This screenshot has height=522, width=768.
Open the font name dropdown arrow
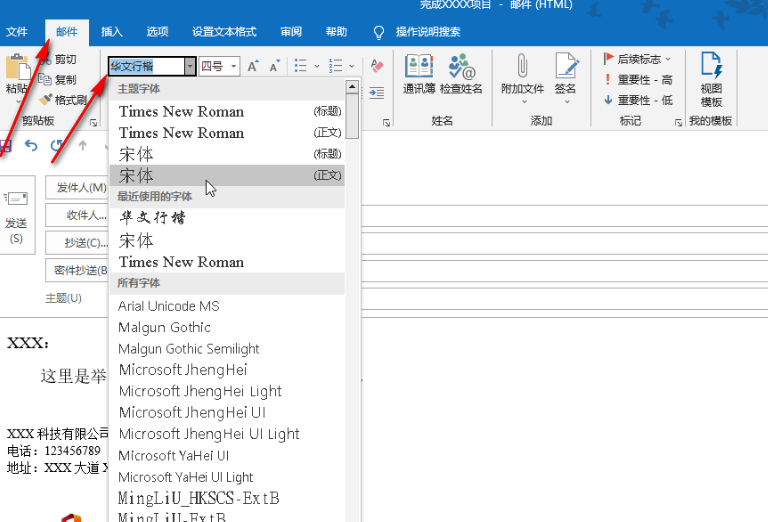click(190, 66)
